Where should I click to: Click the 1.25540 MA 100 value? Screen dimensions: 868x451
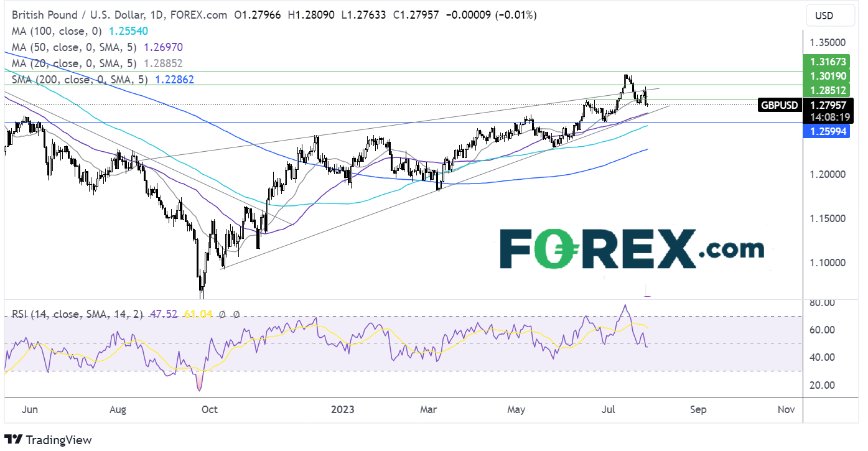coord(128,30)
